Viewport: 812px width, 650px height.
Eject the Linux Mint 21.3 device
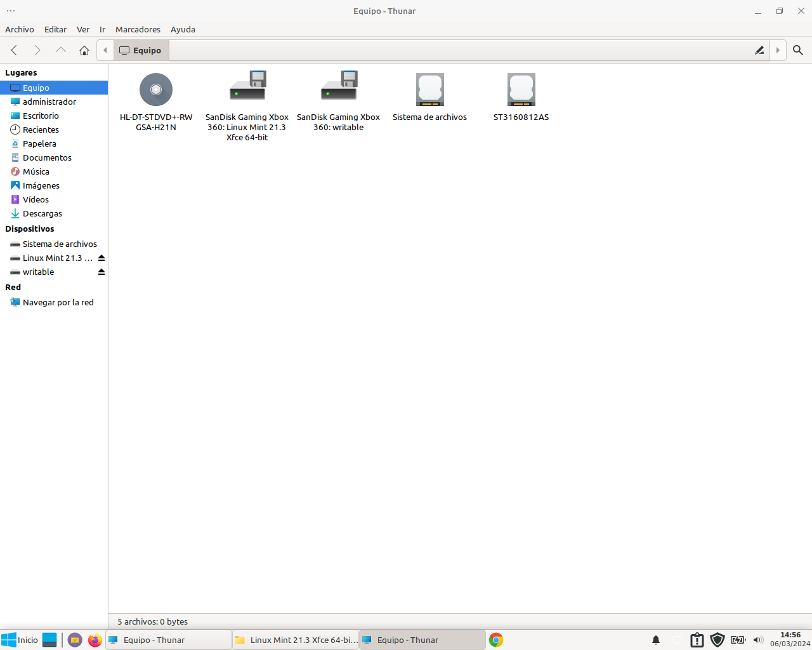(101, 258)
